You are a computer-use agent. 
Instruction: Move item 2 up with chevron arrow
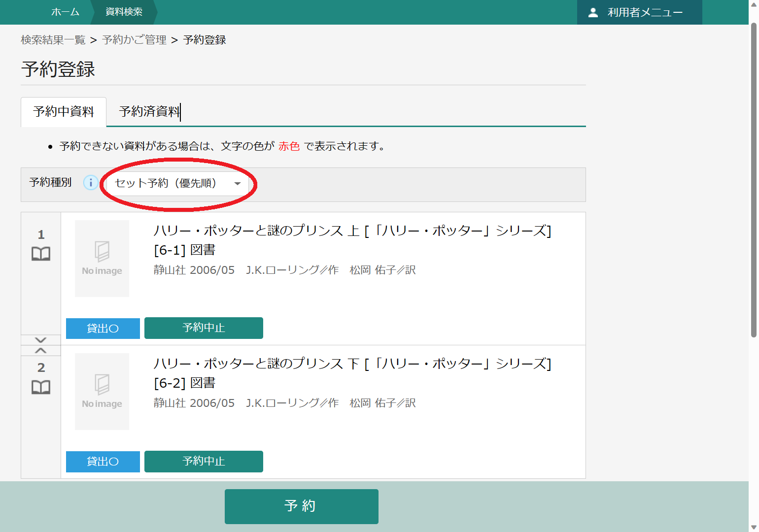(x=41, y=351)
